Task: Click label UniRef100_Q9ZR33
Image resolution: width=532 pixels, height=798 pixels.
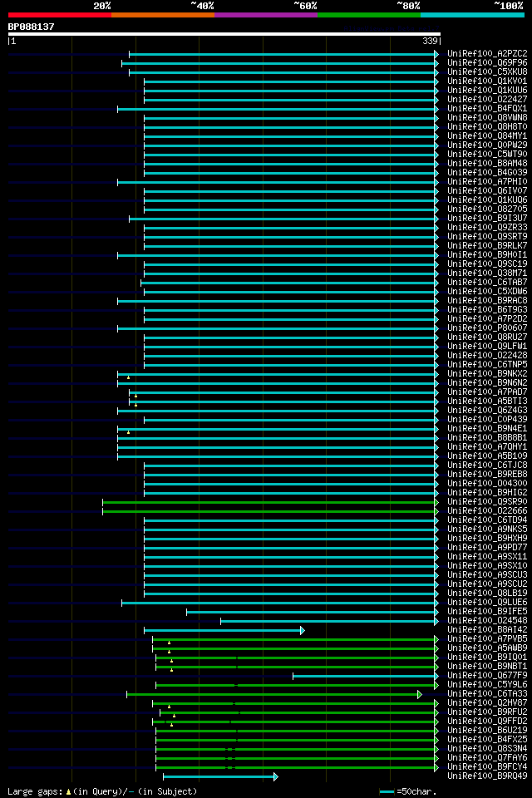Action: [x=487, y=228]
